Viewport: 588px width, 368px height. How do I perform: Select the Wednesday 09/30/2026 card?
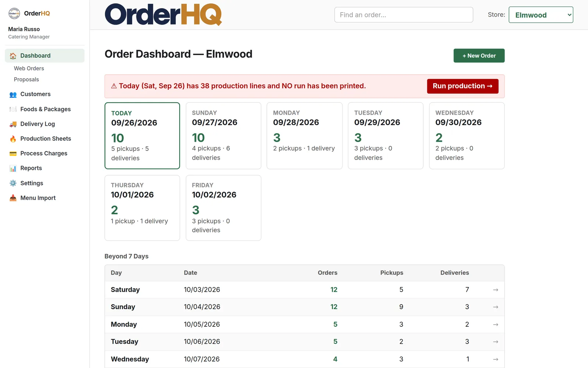click(x=467, y=136)
